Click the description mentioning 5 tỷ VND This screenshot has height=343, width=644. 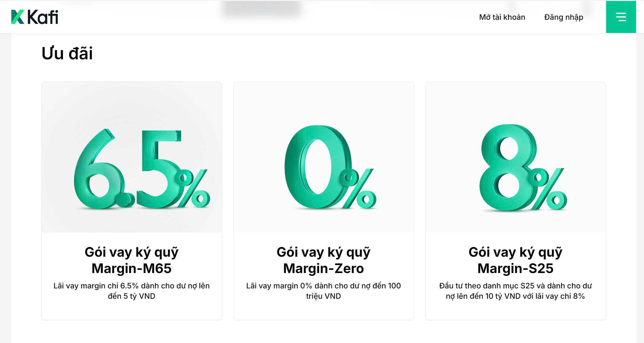click(132, 291)
